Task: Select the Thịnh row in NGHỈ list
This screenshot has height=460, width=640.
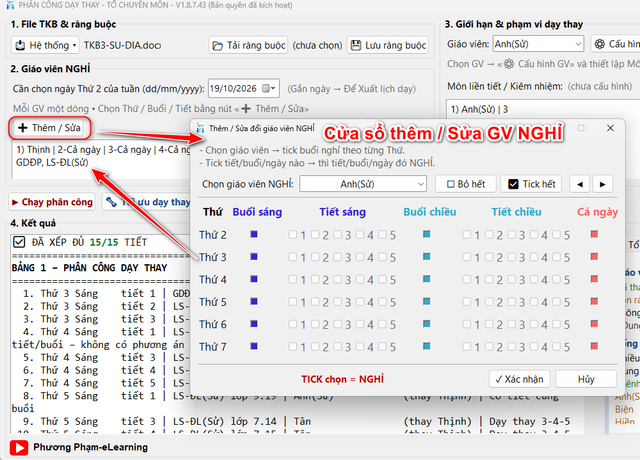Action: (102, 156)
